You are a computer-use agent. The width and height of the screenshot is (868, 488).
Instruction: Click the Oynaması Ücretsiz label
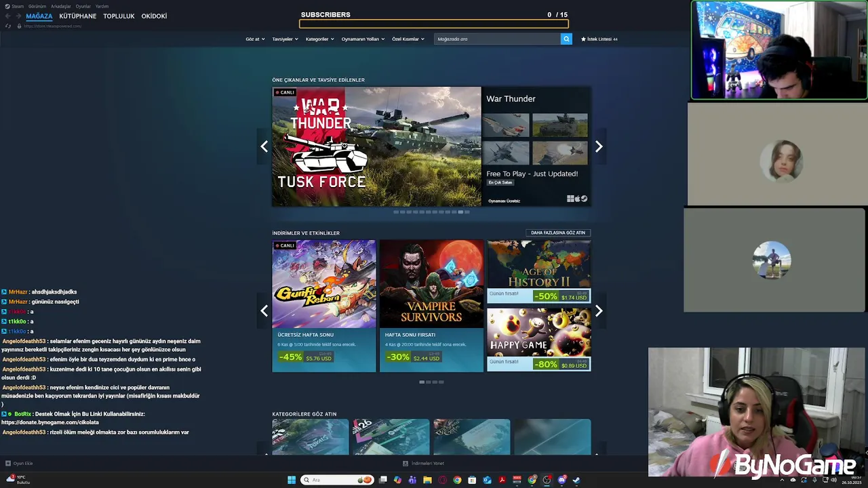click(x=505, y=201)
